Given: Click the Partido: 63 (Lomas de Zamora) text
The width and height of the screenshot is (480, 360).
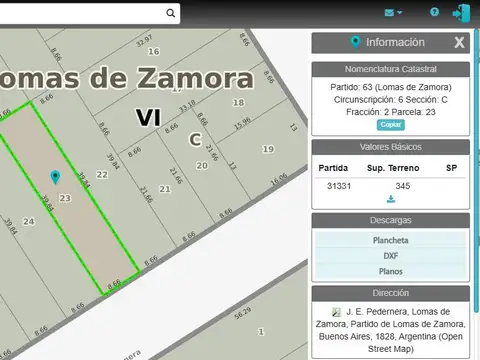Looking at the screenshot, I should [391, 87].
